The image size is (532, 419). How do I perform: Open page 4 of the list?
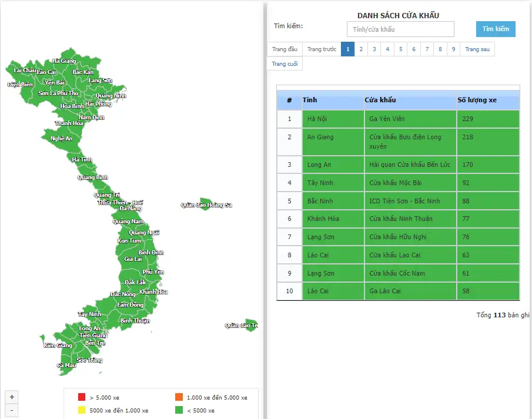387,49
